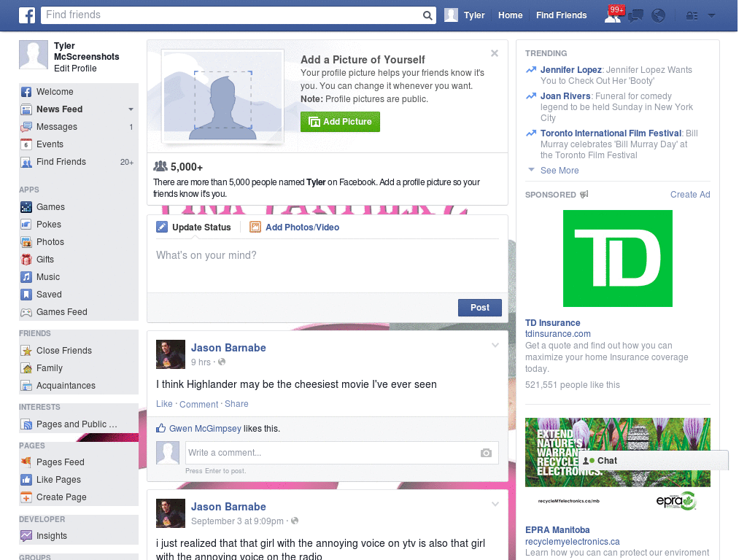Click the Like Pages thumbs-up icon
Screen dimensions: 747x560
(26, 480)
